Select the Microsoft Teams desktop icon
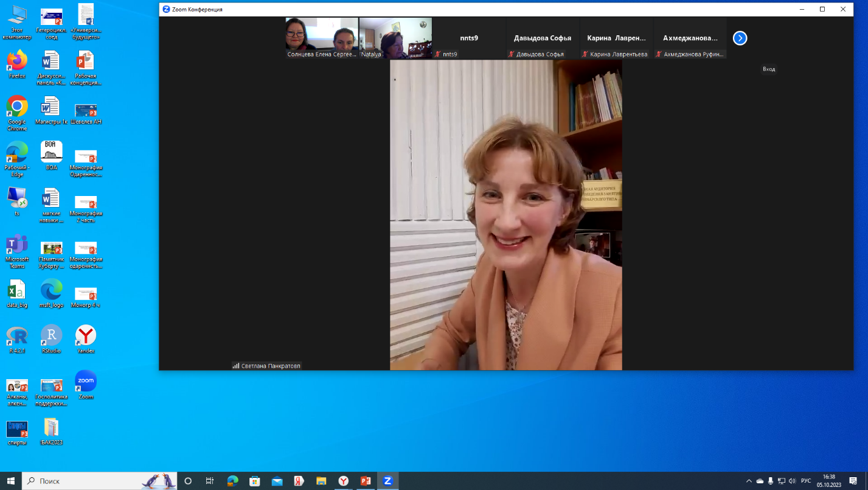This screenshot has height=490, width=868. coord(17,251)
